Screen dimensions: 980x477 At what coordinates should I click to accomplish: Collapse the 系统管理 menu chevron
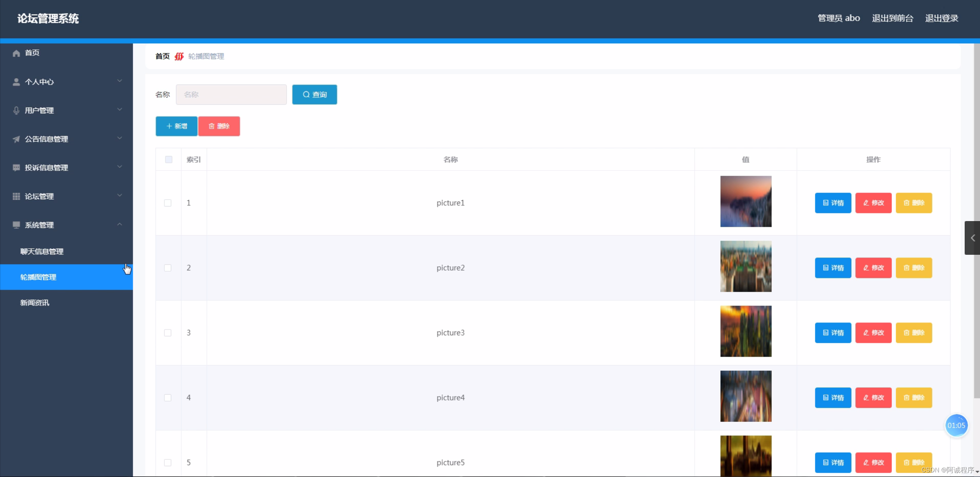point(120,224)
